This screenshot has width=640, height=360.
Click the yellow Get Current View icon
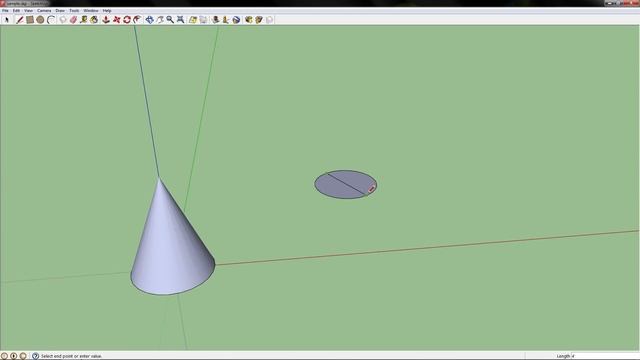point(193,20)
